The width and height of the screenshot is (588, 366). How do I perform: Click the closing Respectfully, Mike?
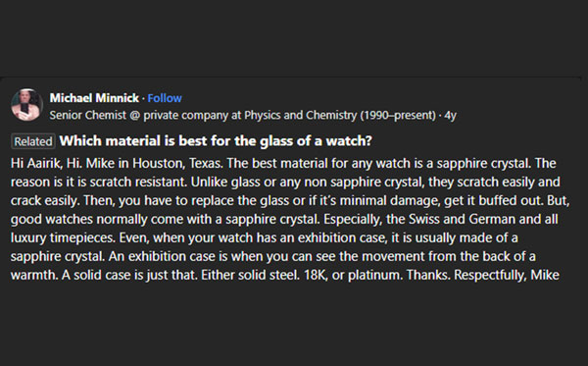(x=507, y=275)
